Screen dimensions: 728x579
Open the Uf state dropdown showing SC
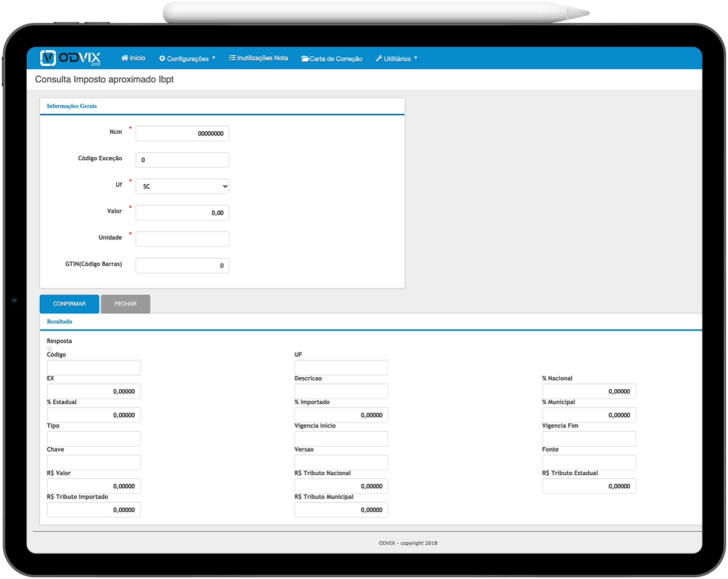coord(182,186)
